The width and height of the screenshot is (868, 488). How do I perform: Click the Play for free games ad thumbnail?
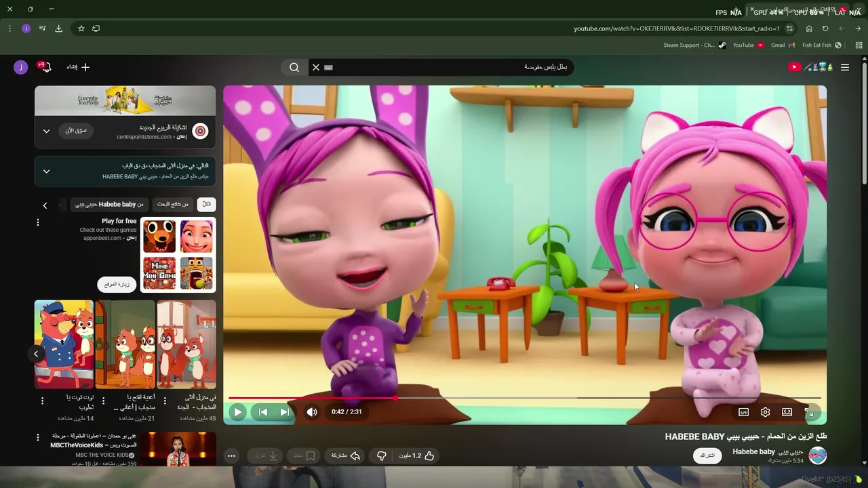tap(178, 255)
